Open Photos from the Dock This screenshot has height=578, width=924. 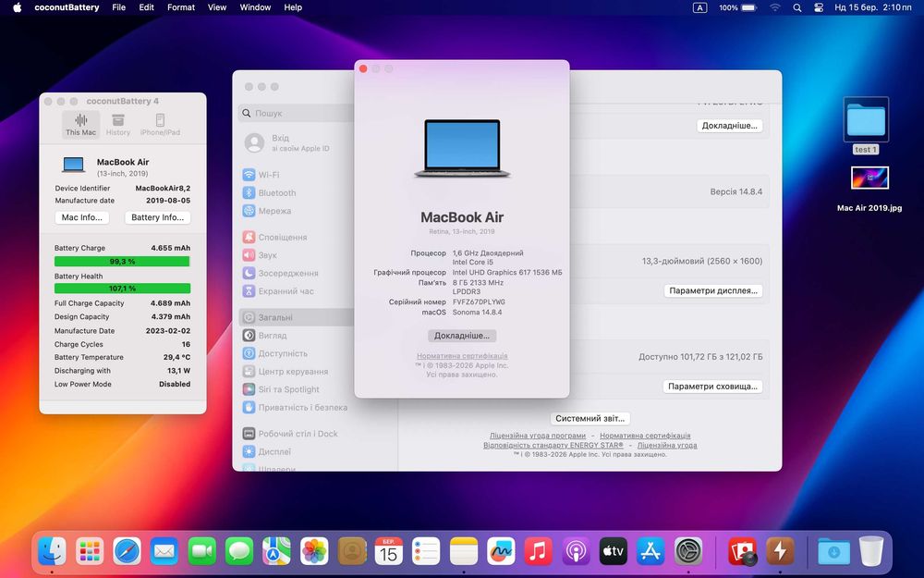[314, 551]
